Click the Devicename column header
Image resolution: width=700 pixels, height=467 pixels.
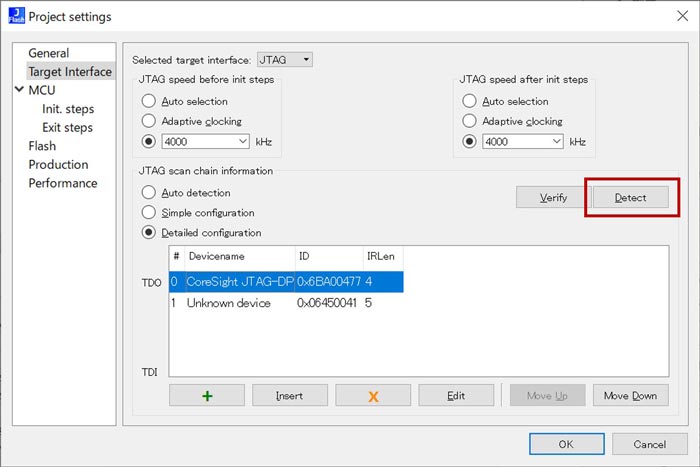click(x=240, y=256)
